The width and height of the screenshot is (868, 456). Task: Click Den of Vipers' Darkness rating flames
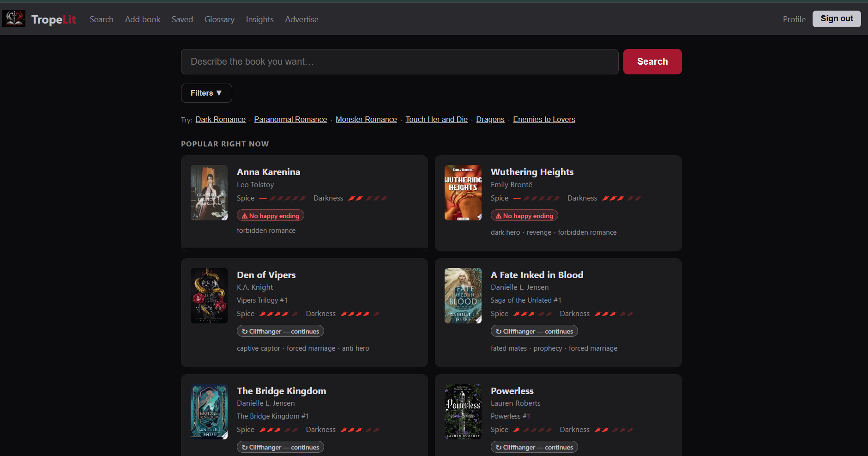coord(360,314)
